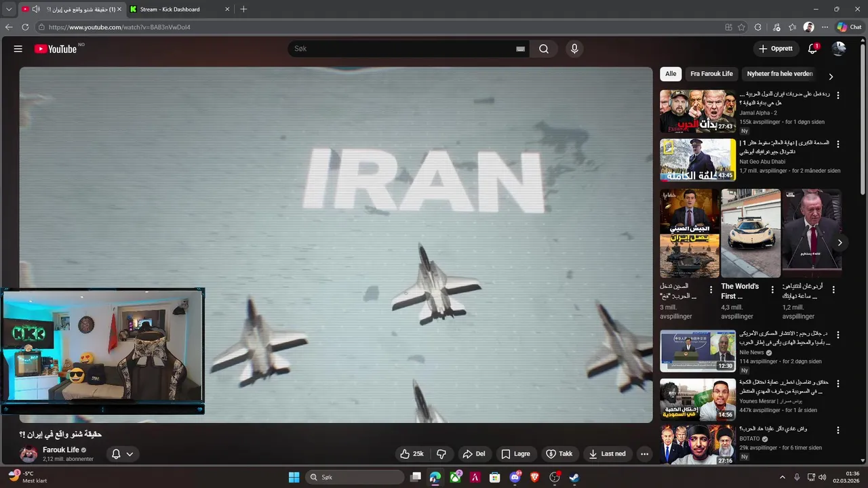The height and width of the screenshot is (488, 868).
Task: Open Nat Geo 43:45 video thumbnail
Action: click(698, 160)
